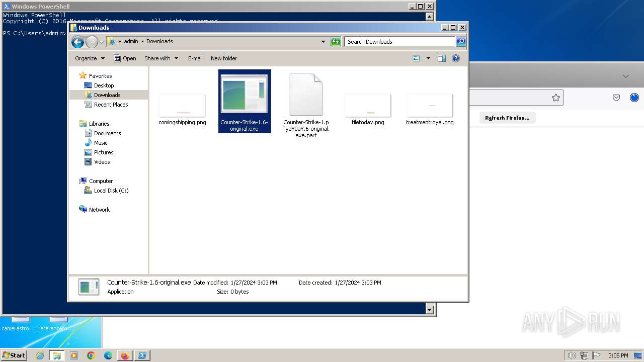The image size is (644, 362).
Task: Open the view options dropdown arrow
Action: [x=428, y=58]
